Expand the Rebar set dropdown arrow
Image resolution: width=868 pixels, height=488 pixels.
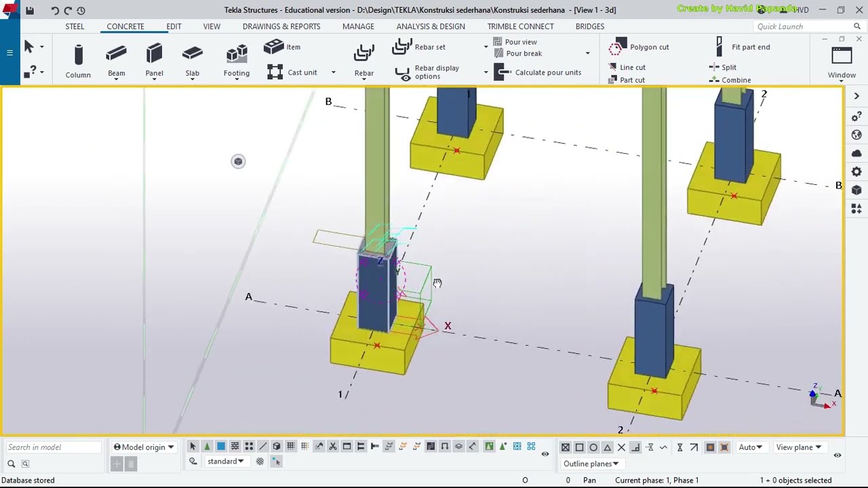486,47
